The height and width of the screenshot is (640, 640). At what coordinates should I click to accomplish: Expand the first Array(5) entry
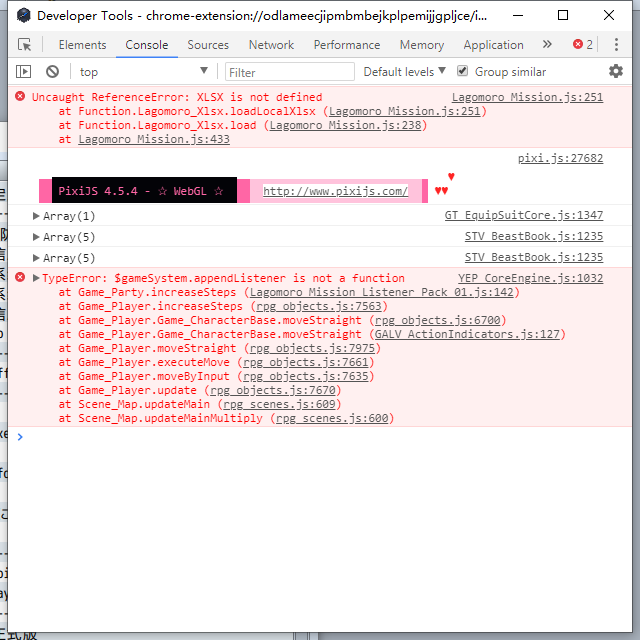point(36,237)
